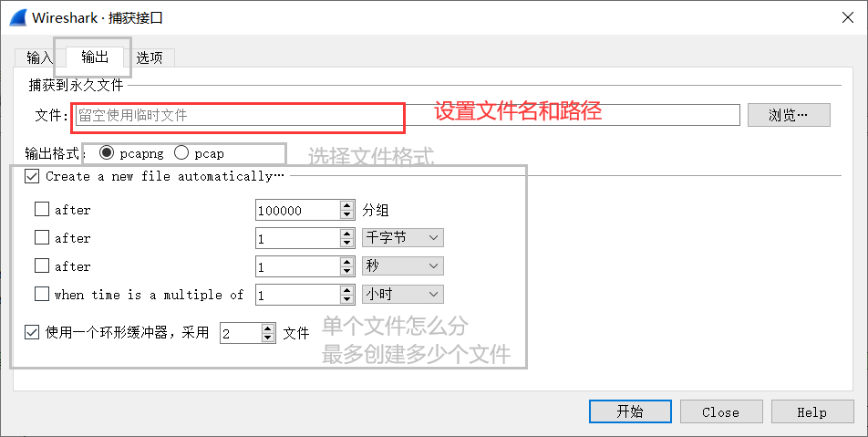Open the 千字节 unit dropdown

pyautogui.click(x=402, y=238)
